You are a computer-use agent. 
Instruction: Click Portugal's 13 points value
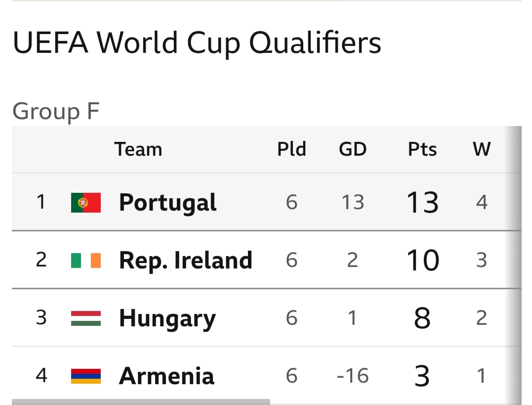(422, 202)
